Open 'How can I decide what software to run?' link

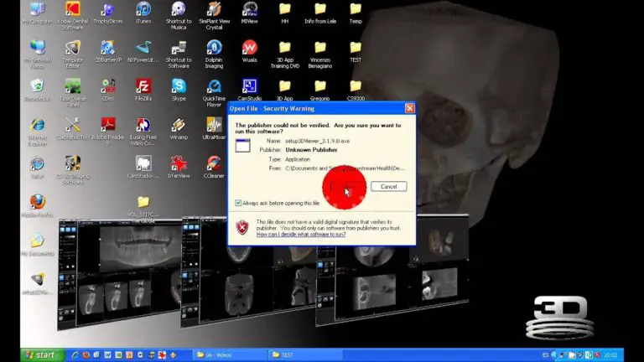click(301, 235)
